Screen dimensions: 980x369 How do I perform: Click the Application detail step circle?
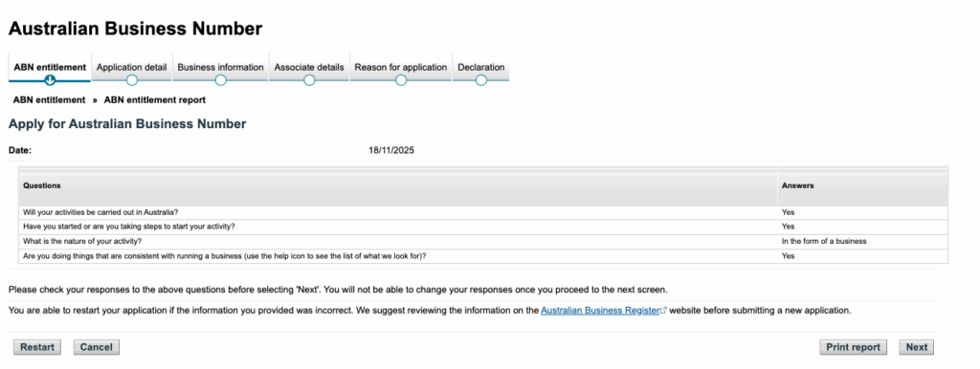click(132, 80)
